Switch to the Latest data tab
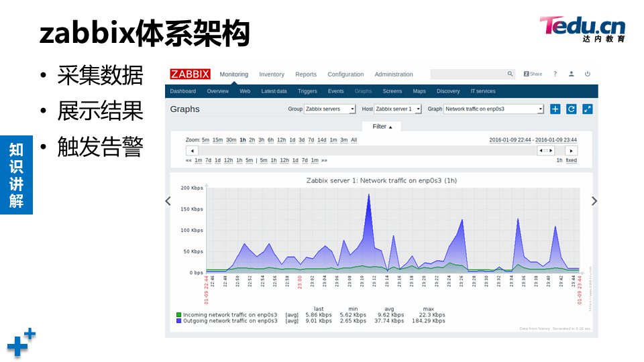644x362 pixels. click(x=274, y=91)
